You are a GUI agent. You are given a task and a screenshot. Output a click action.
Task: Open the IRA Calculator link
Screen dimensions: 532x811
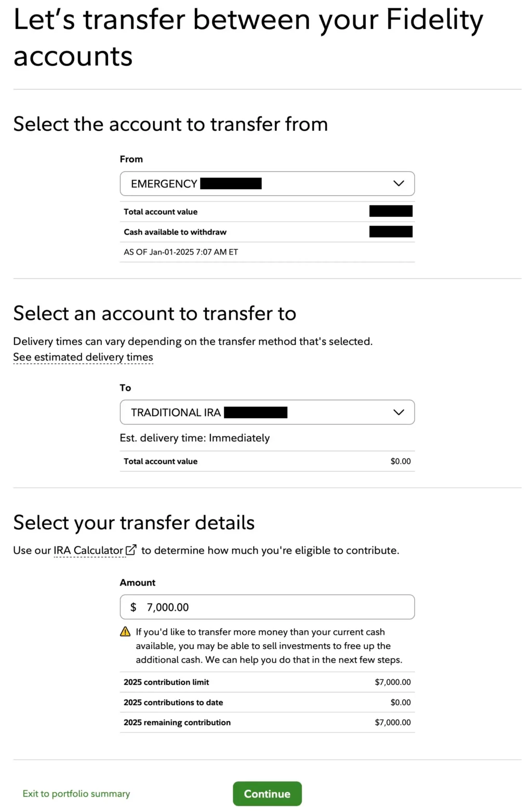(x=88, y=550)
